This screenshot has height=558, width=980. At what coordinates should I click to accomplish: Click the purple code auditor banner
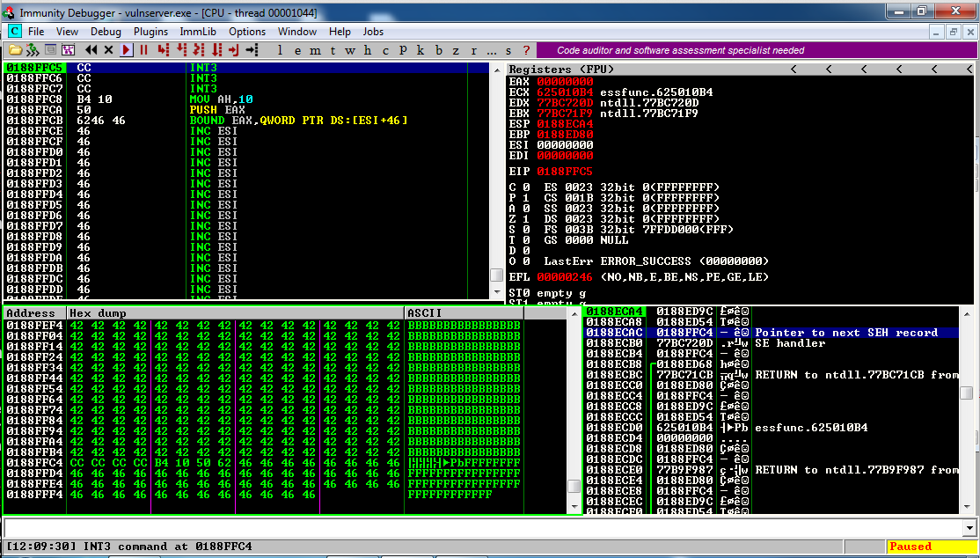point(680,50)
